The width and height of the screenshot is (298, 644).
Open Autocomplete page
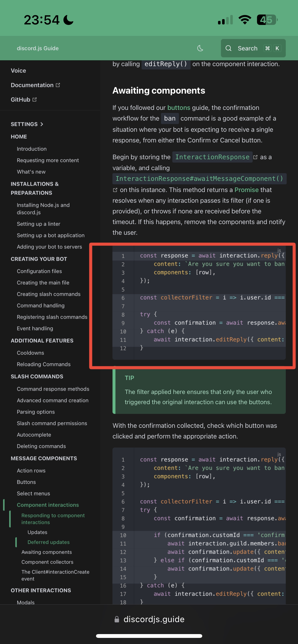coord(34,435)
